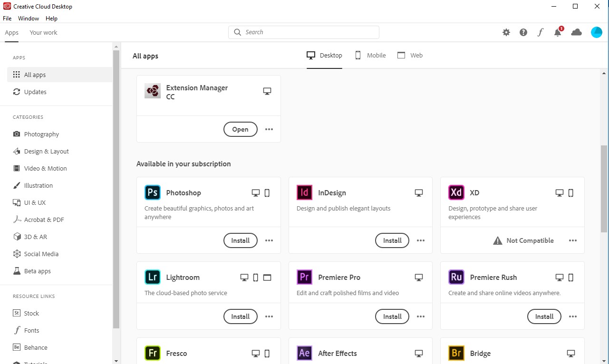Click the Not Compatible warning triangle icon
609x364 pixels.
click(498, 240)
